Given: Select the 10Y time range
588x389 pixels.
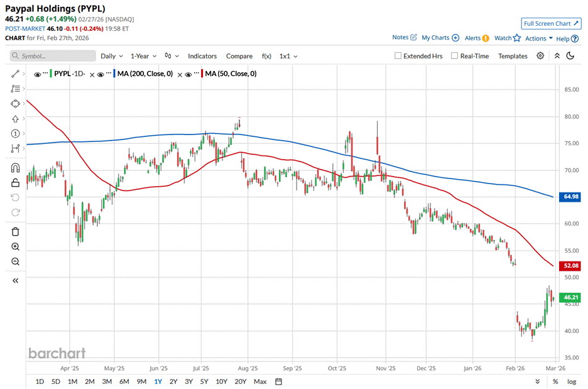Looking at the screenshot, I should (x=221, y=381).
